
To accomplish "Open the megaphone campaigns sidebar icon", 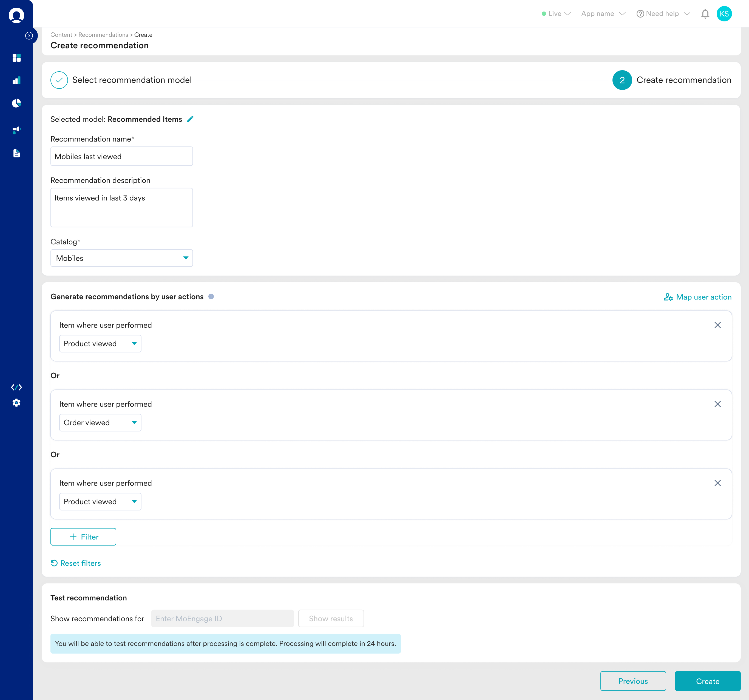I will [x=16, y=130].
